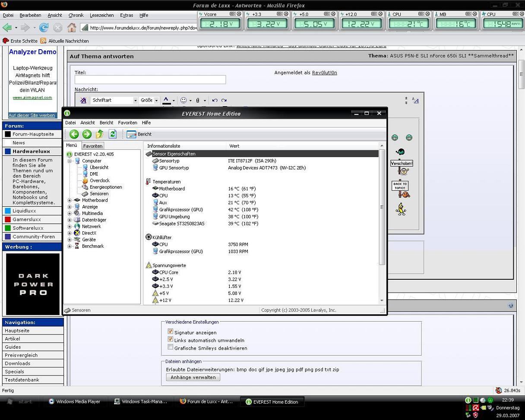Image resolution: width=525 pixels, height=420 pixels.
Task: Open Rev0lut!0n profile link
Action: [325, 73]
